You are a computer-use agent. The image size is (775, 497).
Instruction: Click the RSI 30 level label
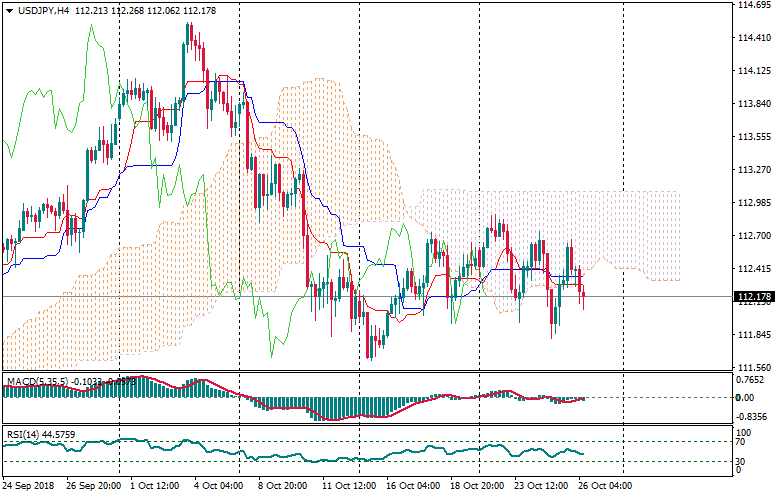point(741,461)
